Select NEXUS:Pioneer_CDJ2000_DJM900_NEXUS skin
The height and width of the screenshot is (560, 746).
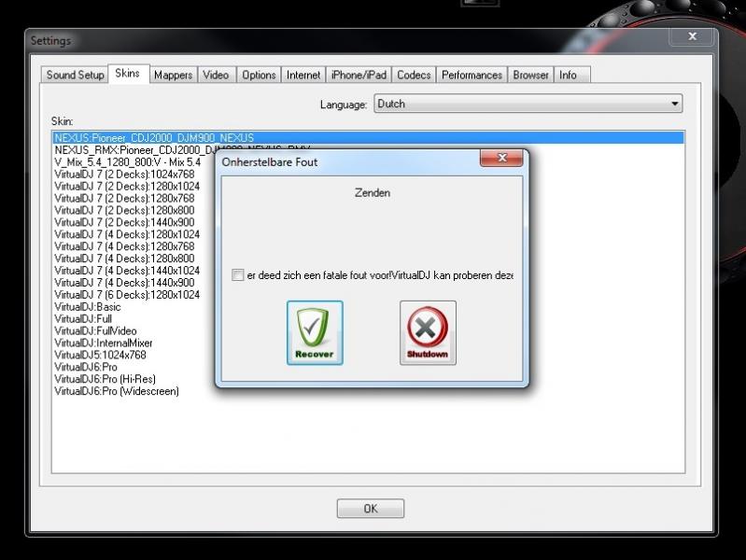[368, 138]
